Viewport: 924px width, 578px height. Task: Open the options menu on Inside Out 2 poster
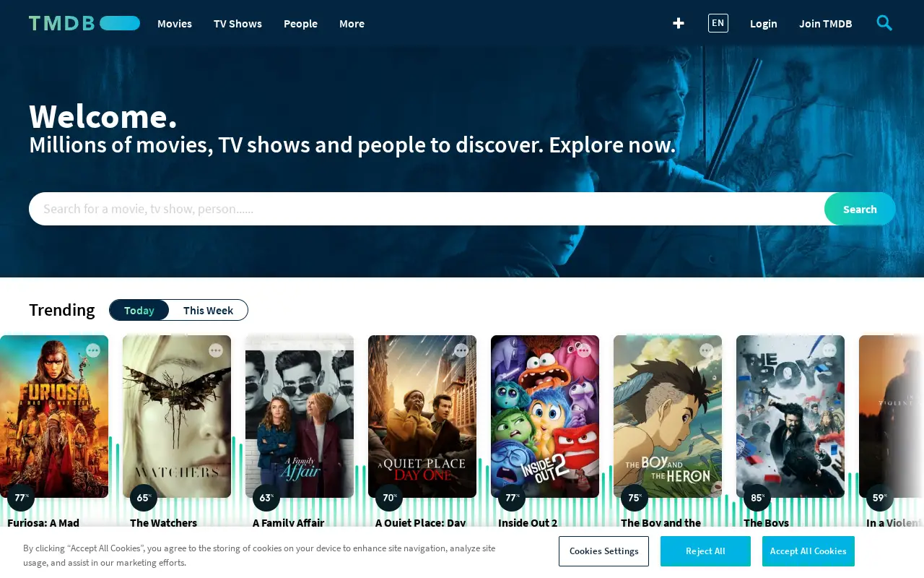(584, 350)
